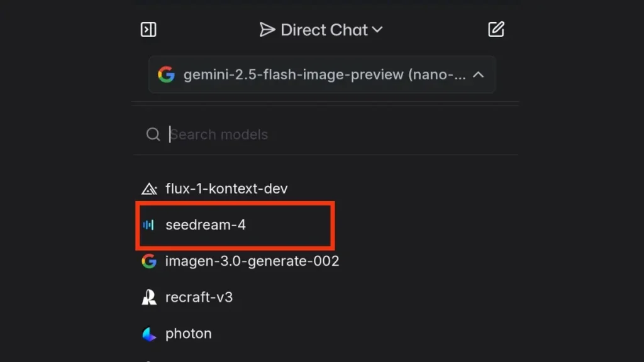Select the photon model
Screen dimensions: 644x362
tap(188, 334)
